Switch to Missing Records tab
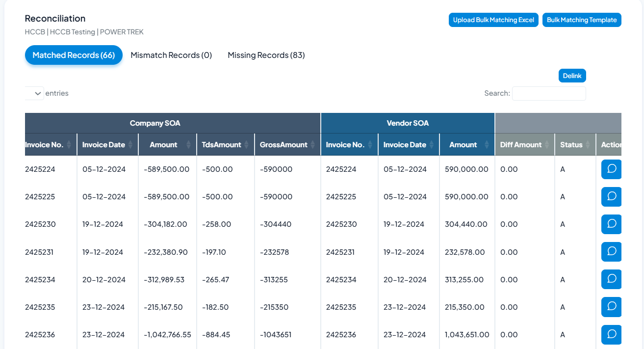644x349 pixels. (266, 55)
